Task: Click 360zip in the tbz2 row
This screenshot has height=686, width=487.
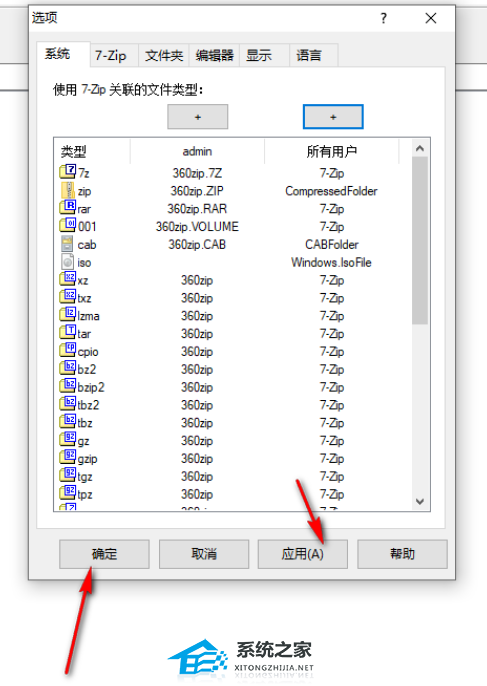Action: [x=197, y=406]
